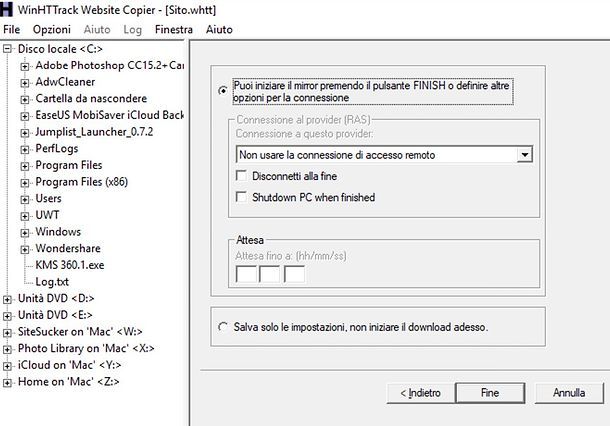Open the Opzioni menu
Image resolution: width=610 pixels, height=426 pixels.
pos(52,30)
